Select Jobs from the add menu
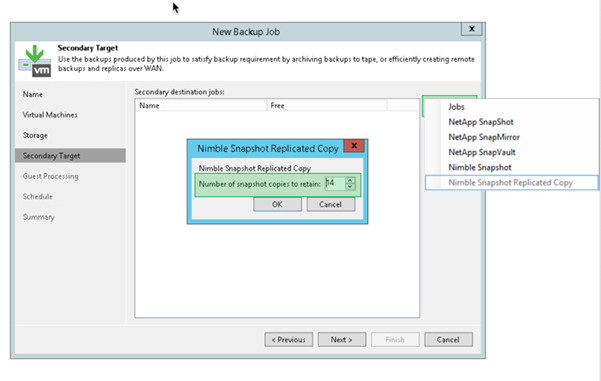This screenshot has width=601, height=381. click(x=456, y=107)
